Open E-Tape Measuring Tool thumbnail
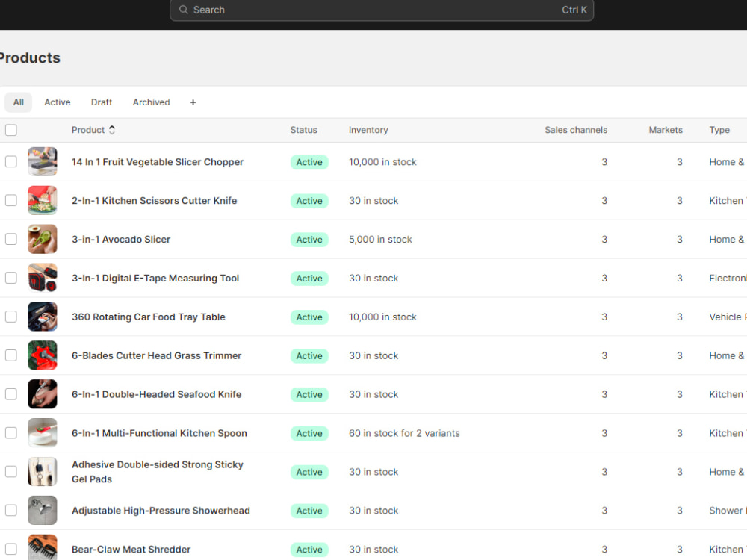747x560 pixels. [x=43, y=278]
